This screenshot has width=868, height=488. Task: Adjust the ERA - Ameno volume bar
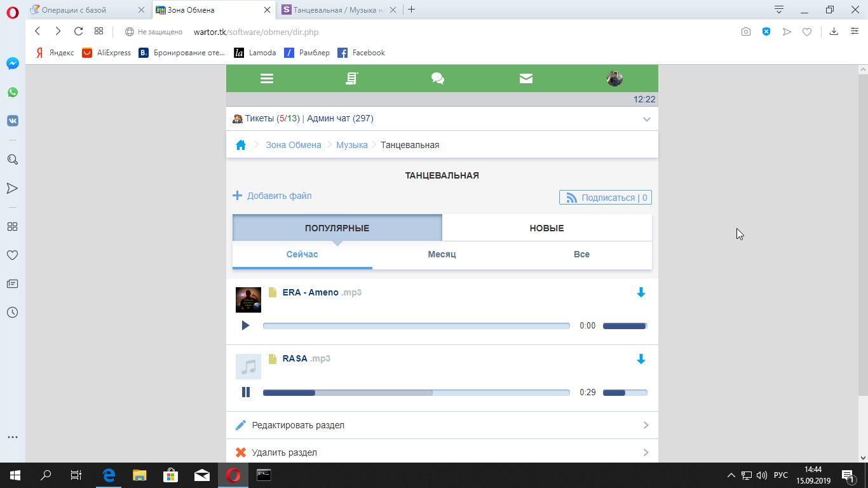tap(625, 326)
